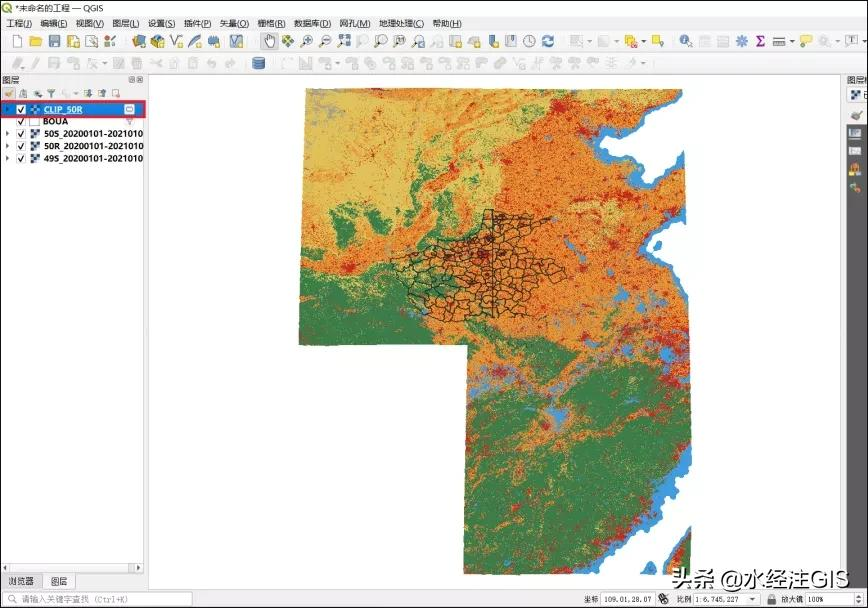Screen dimensions: 868x608
Task: Select the Pan Map hand tool
Action: pyautogui.click(x=269, y=41)
